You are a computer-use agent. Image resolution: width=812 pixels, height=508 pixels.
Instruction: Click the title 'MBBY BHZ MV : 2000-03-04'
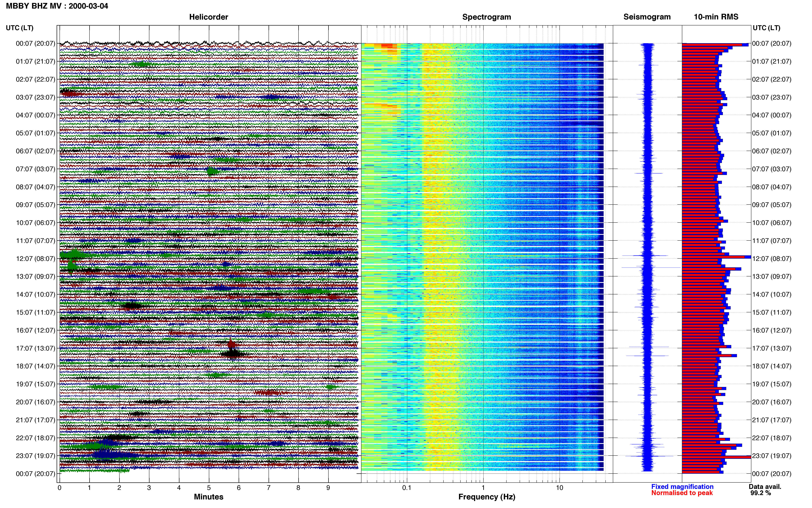[x=57, y=6]
